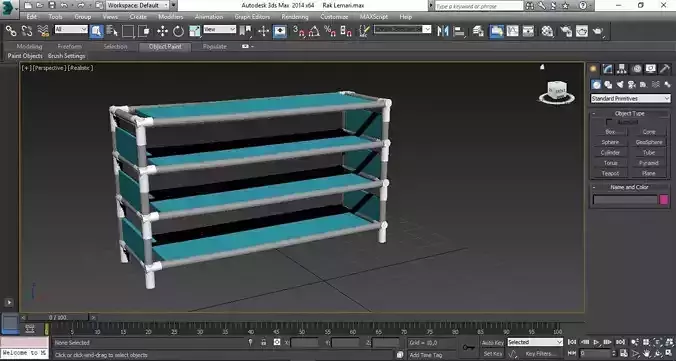Open the Rendered Frame Window icon
Image resolution: width=676 pixels, height=361 pixels.
coord(582,31)
